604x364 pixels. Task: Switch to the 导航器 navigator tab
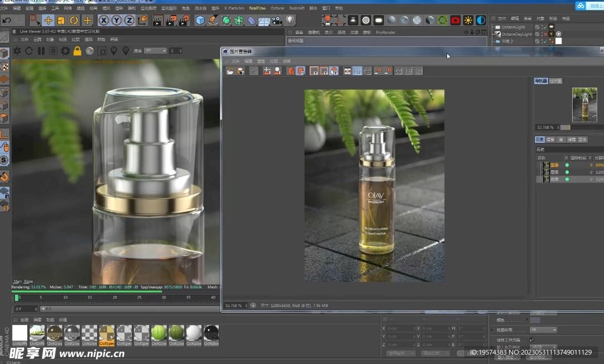point(541,81)
